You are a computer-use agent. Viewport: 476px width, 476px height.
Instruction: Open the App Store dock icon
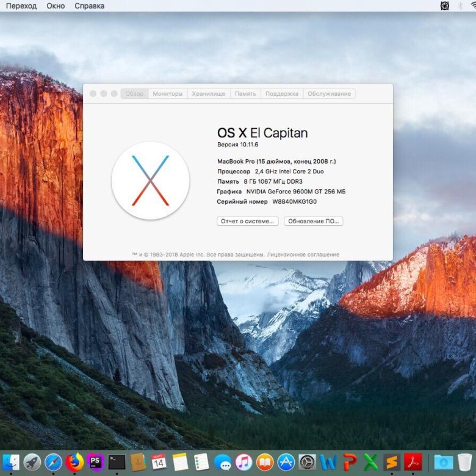[286, 462]
